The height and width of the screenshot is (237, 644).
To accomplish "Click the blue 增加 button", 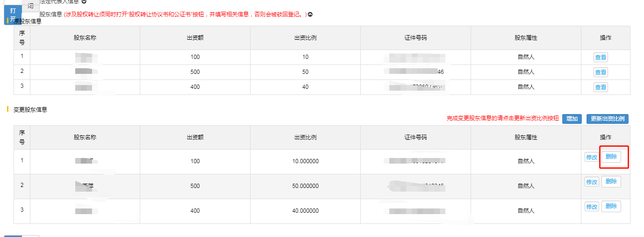I will 572,119.
